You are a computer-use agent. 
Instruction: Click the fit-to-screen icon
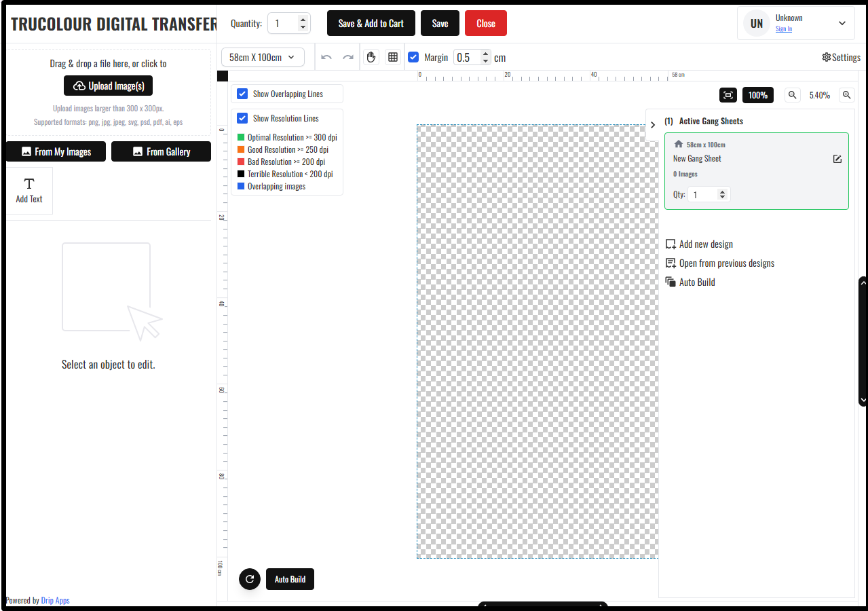click(x=728, y=95)
